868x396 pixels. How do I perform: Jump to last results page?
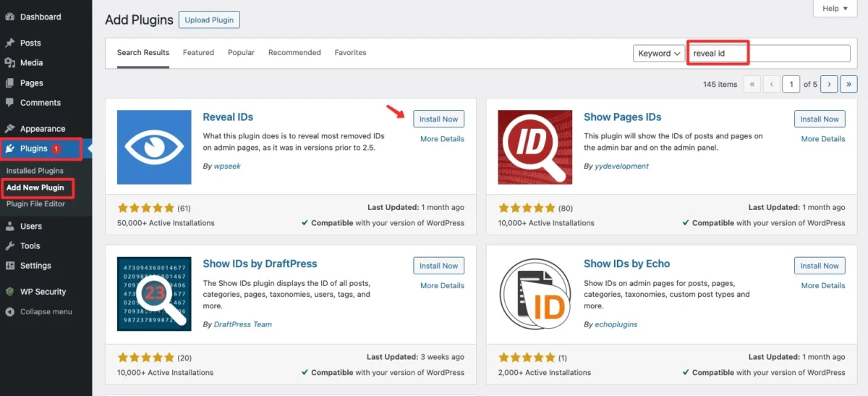848,84
